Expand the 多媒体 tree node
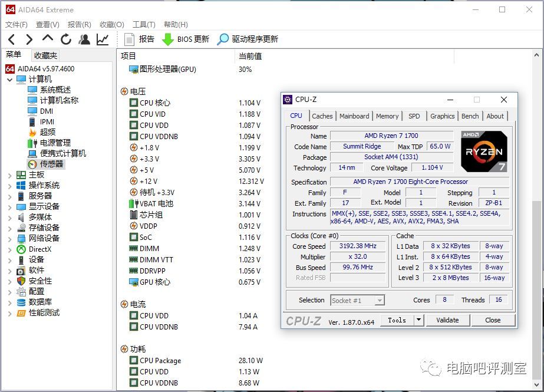Image resolution: width=544 pixels, height=392 pixels. (x=9, y=218)
